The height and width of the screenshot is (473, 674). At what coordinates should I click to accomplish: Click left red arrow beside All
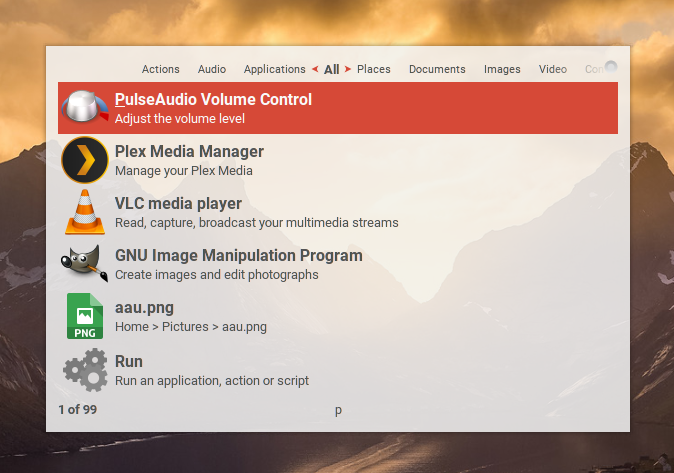[315, 69]
